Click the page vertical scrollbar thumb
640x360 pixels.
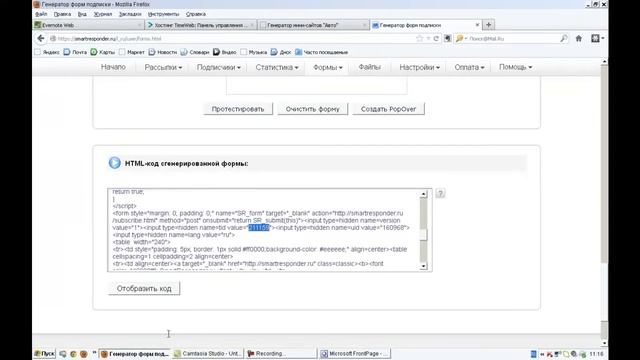coord(604,163)
